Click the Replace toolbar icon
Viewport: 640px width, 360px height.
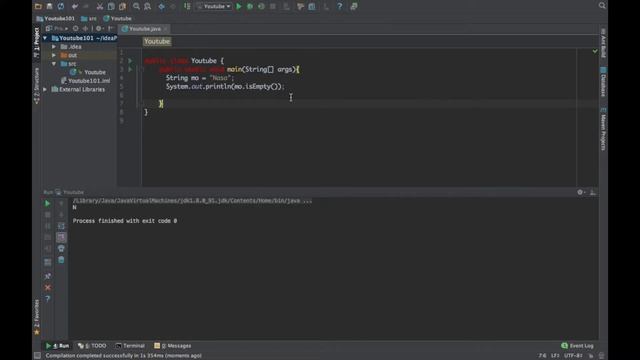[148, 6]
